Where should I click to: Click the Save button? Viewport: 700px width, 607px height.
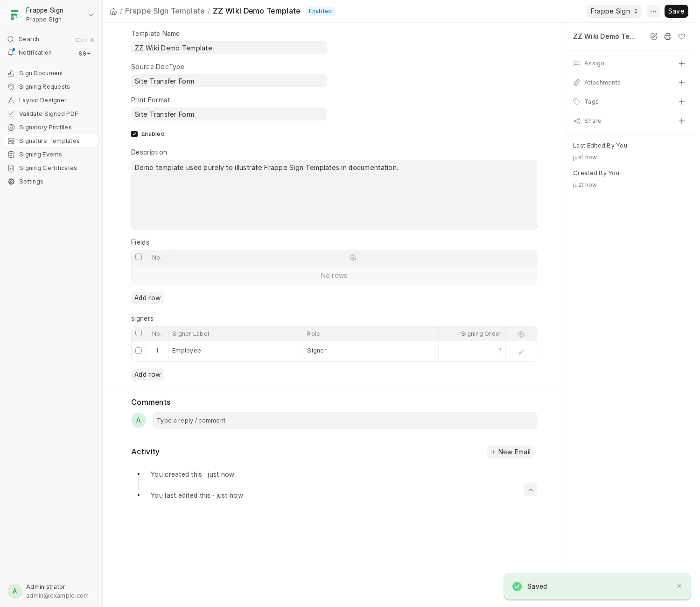[x=676, y=11]
